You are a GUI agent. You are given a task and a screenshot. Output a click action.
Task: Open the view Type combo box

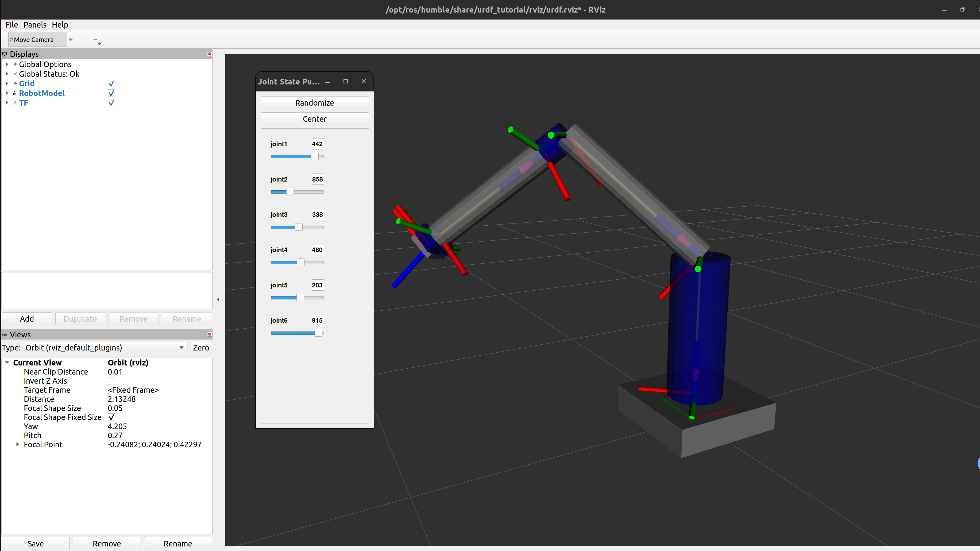tap(105, 348)
